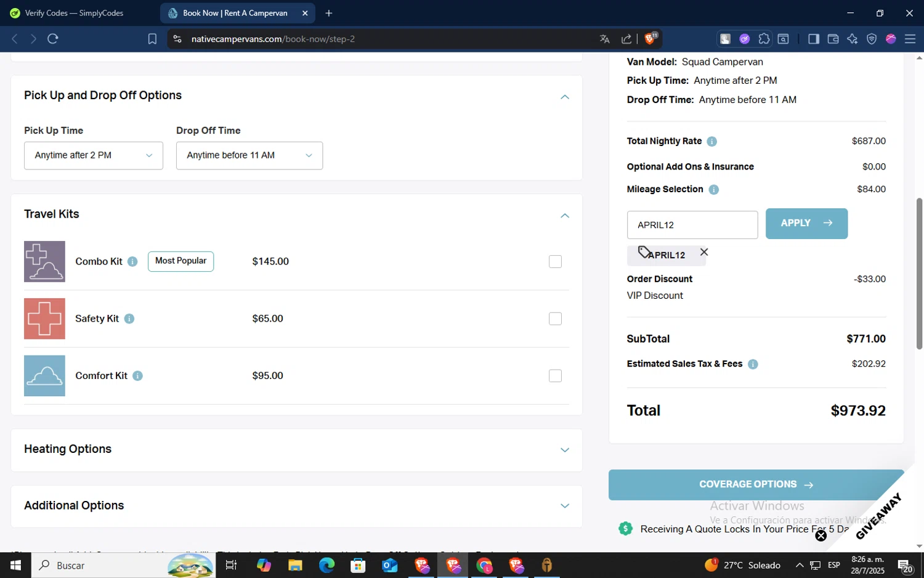Open the Mileage Selection info tooltip
Viewport: 924px width, 578px height.
point(714,189)
